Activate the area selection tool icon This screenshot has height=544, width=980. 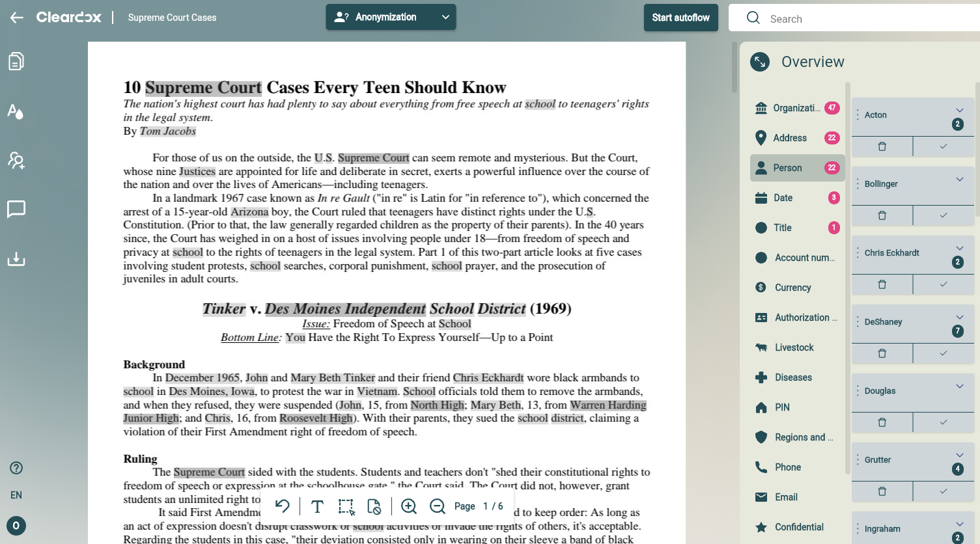click(346, 506)
